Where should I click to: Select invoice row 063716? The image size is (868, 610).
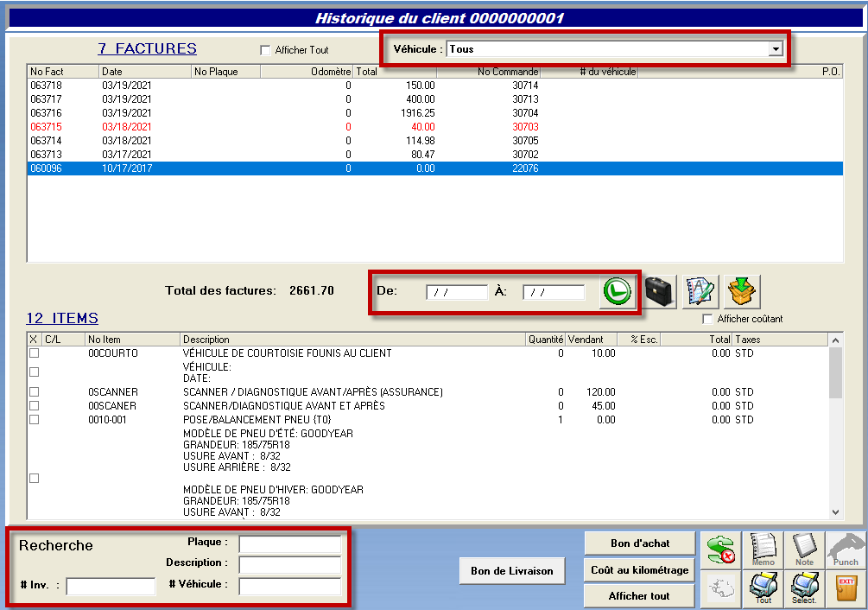[435, 113]
